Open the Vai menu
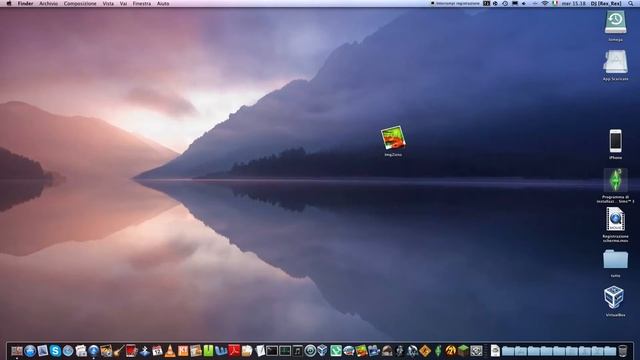Viewport: 640px width, 360px height. pos(123,3)
